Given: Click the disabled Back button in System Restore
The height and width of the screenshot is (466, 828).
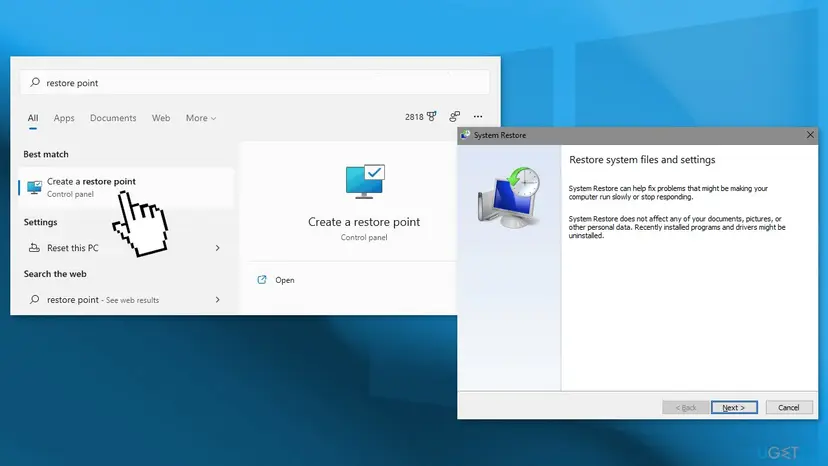Looking at the screenshot, I should tap(685, 407).
